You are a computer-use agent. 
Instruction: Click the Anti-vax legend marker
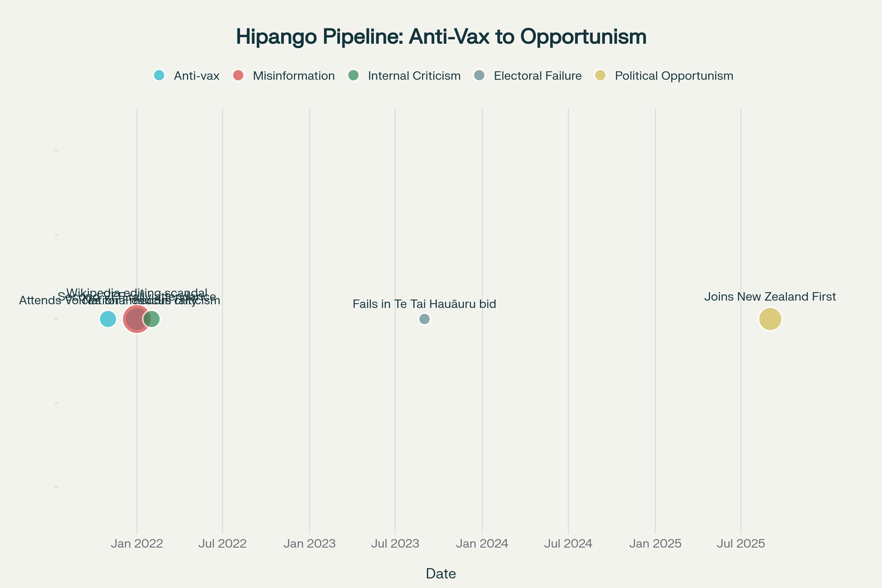pos(159,75)
